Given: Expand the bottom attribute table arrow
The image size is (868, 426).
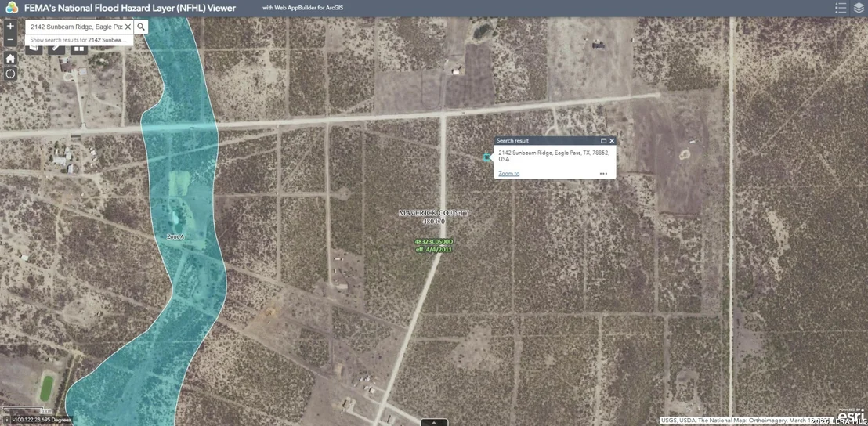Looking at the screenshot, I should coord(434,423).
